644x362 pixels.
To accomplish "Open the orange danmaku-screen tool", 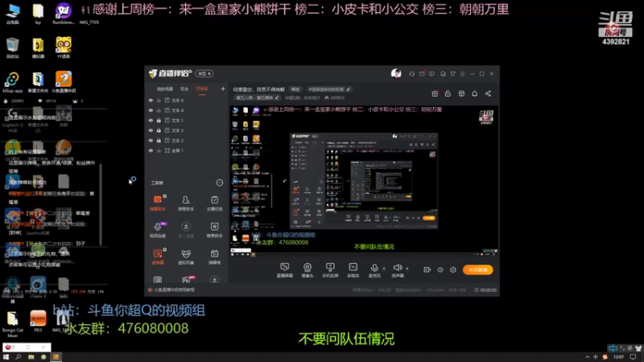I will coord(158,256).
